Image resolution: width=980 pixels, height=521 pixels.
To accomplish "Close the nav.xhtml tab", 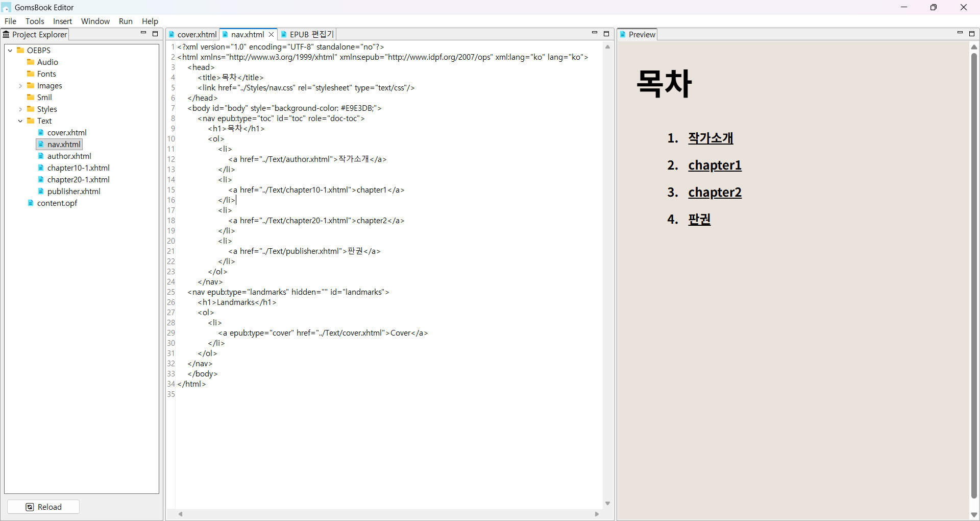I will (x=271, y=34).
